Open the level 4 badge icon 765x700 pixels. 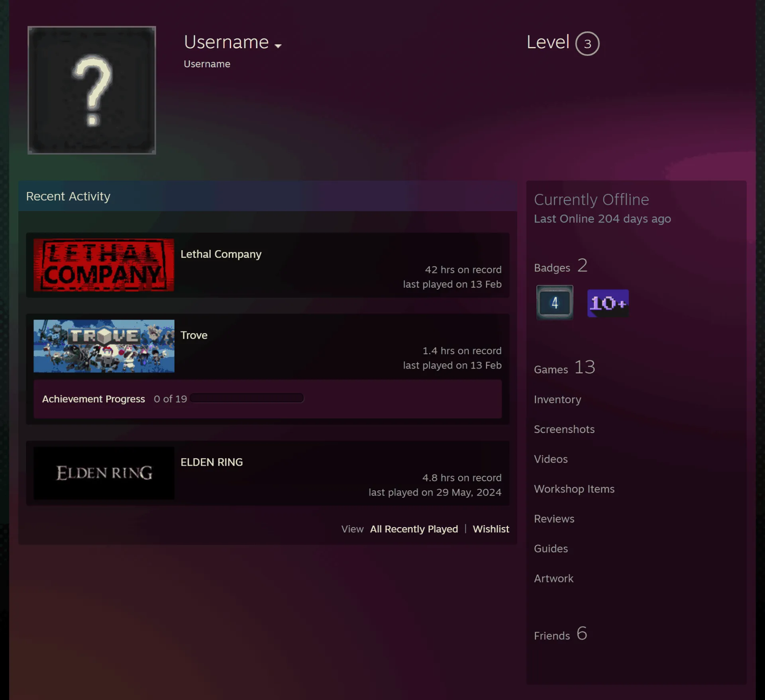click(555, 302)
